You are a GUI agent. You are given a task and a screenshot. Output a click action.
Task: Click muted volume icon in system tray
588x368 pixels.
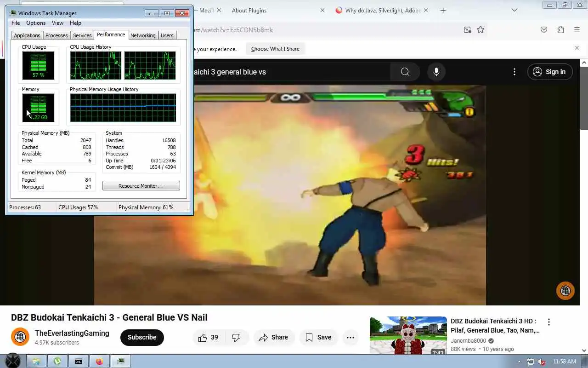(x=542, y=362)
